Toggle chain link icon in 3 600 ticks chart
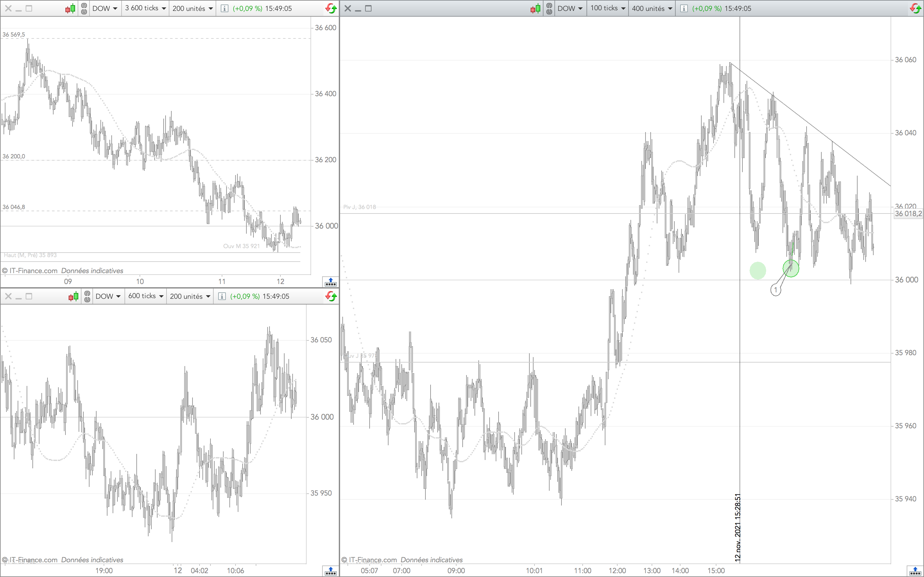This screenshot has height=577, width=924. click(x=84, y=8)
